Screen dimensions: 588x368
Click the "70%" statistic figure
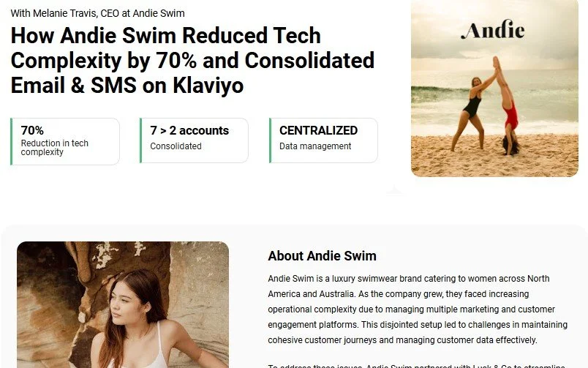click(x=32, y=130)
